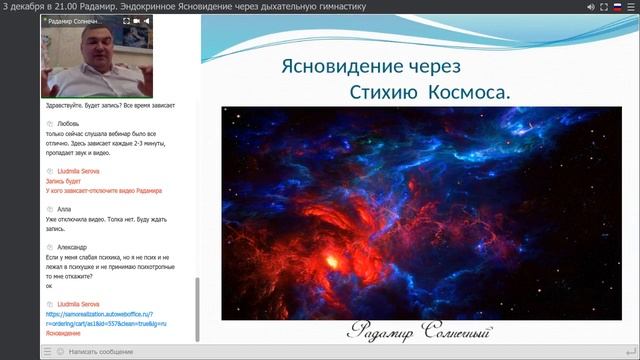Click the webinar title in top bar
Viewport: 640px width, 360px height.
click(184, 7)
